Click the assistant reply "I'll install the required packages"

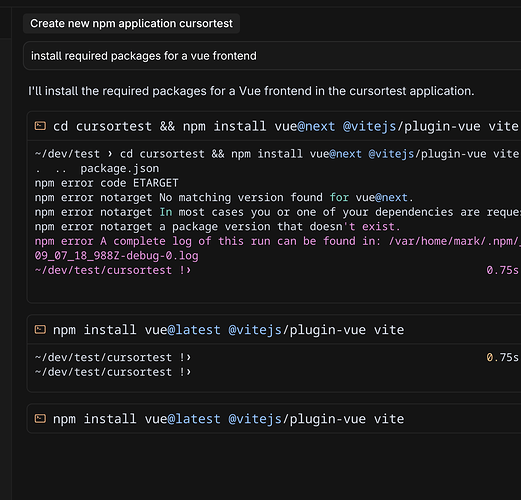(251, 91)
